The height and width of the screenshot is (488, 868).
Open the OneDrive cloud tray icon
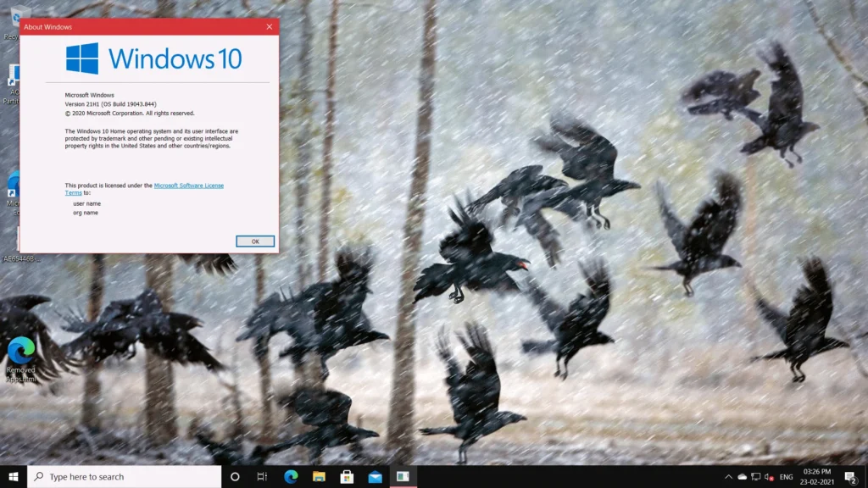742,476
